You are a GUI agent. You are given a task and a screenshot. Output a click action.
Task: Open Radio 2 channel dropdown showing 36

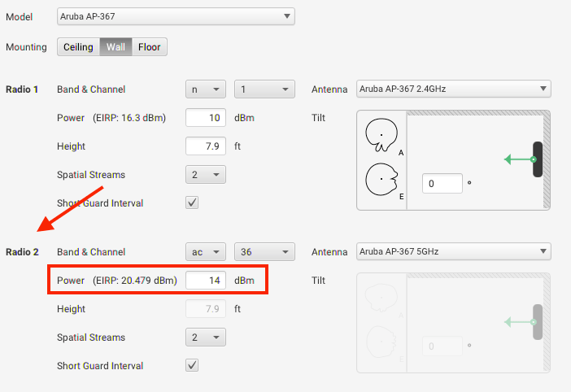264,252
